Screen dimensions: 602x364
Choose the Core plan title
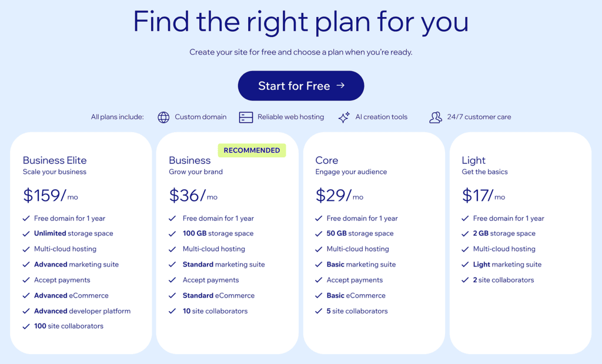point(327,160)
